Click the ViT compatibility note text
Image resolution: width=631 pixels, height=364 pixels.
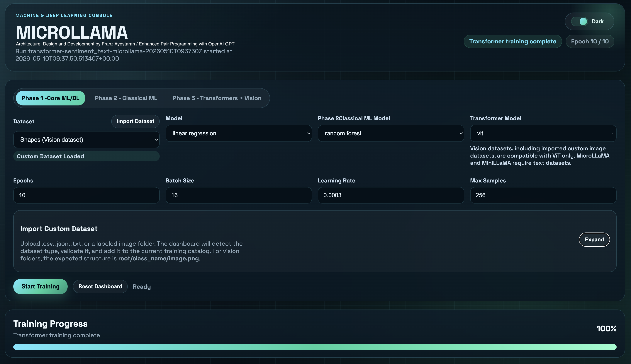pyautogui.click(x=540, y=156)
